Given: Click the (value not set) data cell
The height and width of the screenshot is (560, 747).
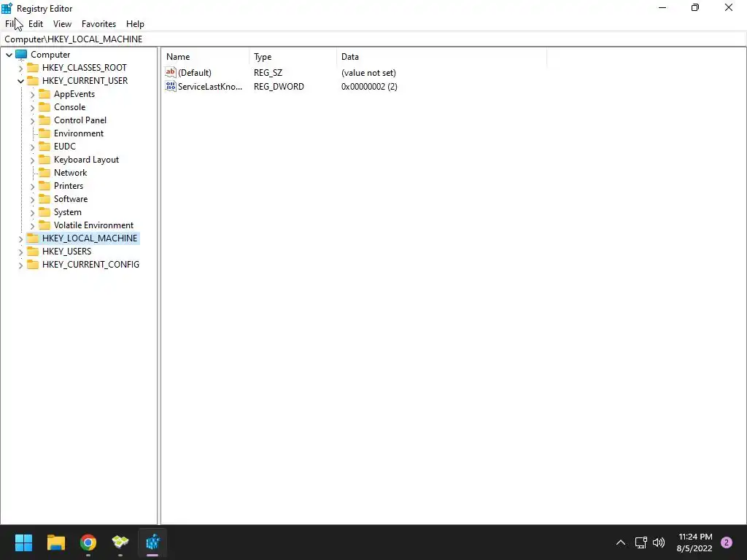Looking at the screenshot, I should pos(368,73).
